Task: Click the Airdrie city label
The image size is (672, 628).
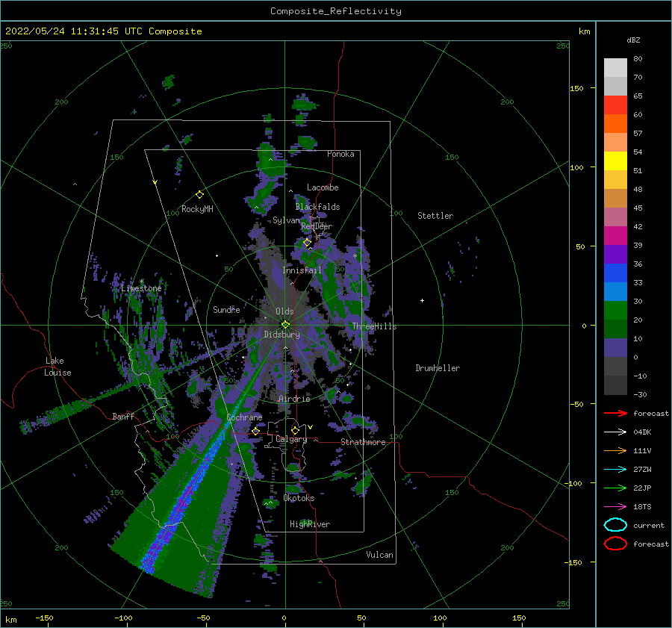Action: click(x=294, y=399)
